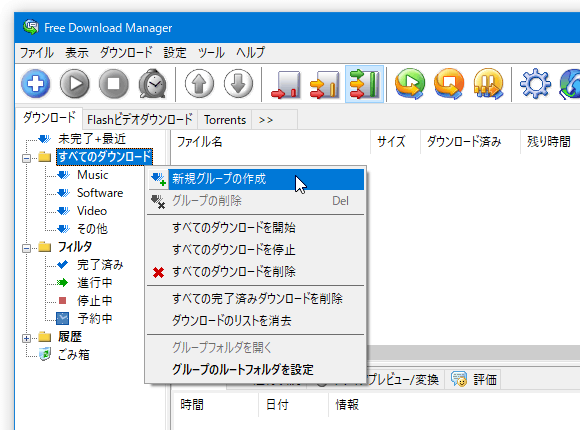Move download up with up arrow icon

(199, 84)
